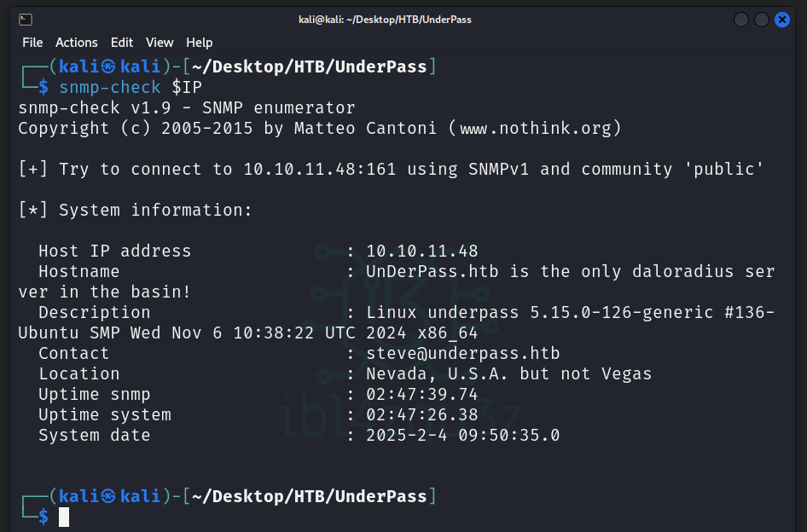Follow the www.nothink.org link
This screenshot has width=807, height=532.
tap(536, 129)
